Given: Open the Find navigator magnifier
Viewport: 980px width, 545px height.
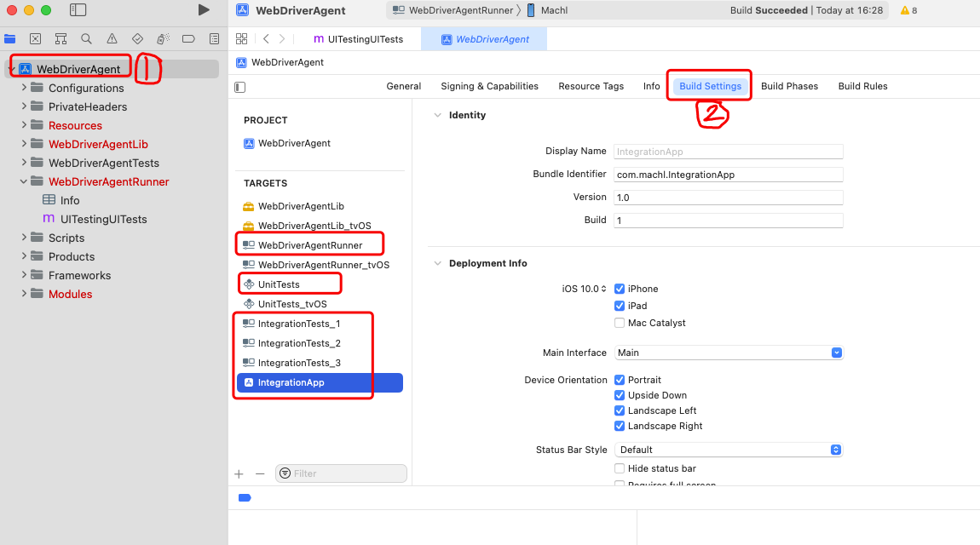Looking at the screenshot, I should click(86, 38).
